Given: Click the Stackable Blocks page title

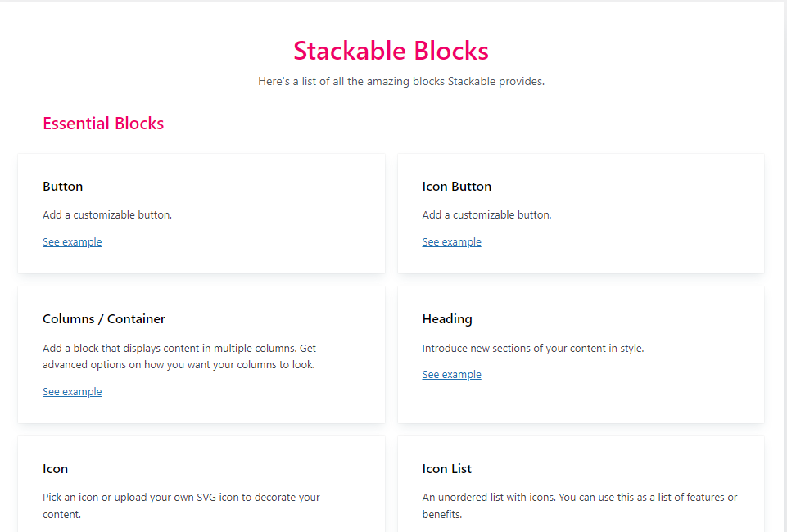Looking at the screenshot, I should click(391, 51).
